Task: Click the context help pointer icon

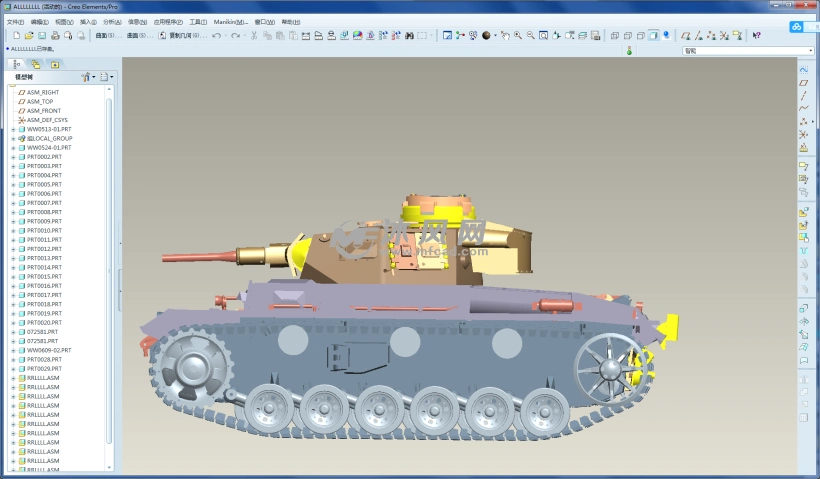Action: tap(756, 35)
